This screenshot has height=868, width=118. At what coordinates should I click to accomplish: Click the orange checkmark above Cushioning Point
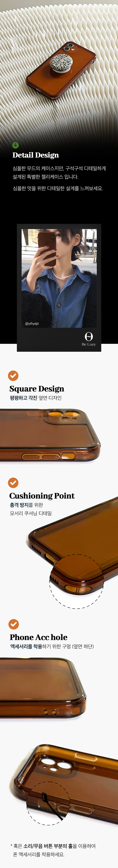click(x=13, y=483)
